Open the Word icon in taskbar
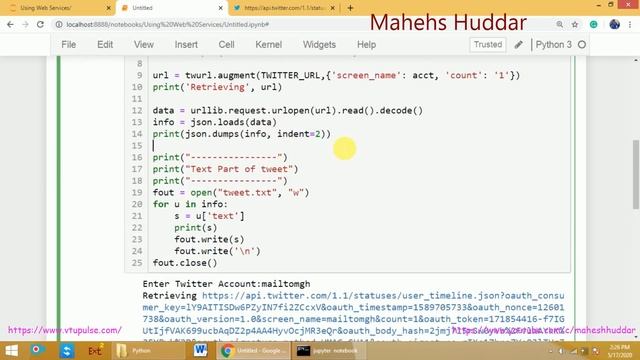Screen dimensions: 640x360 coord(200,351)
